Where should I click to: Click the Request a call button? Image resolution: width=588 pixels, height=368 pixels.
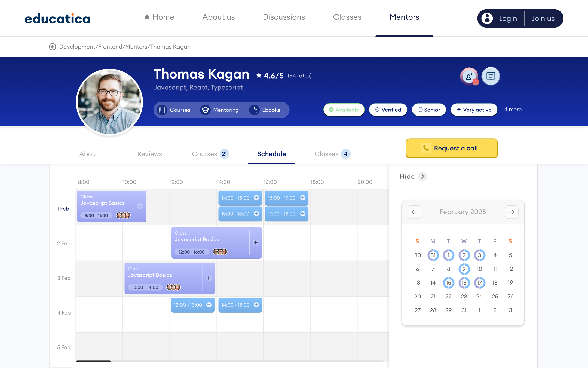click(452, 148)
